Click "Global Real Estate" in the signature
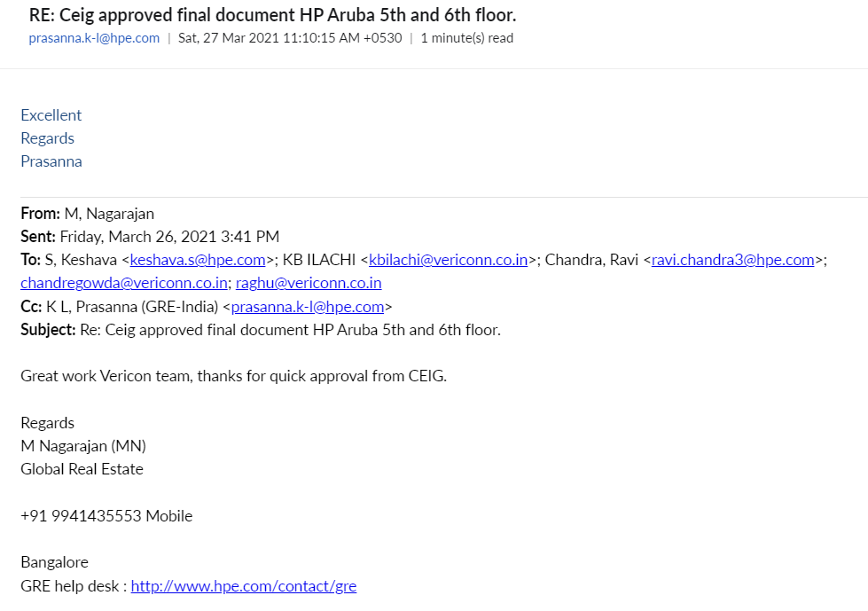 (82, 469)
